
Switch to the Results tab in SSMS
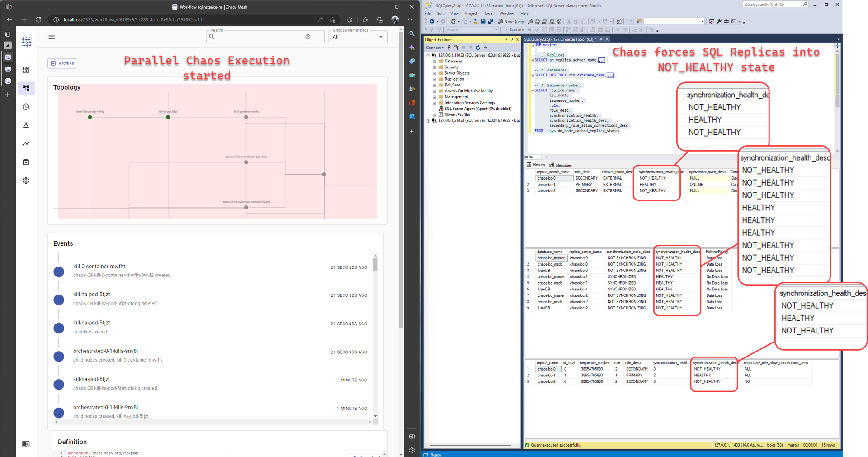(x=536, y=165)
